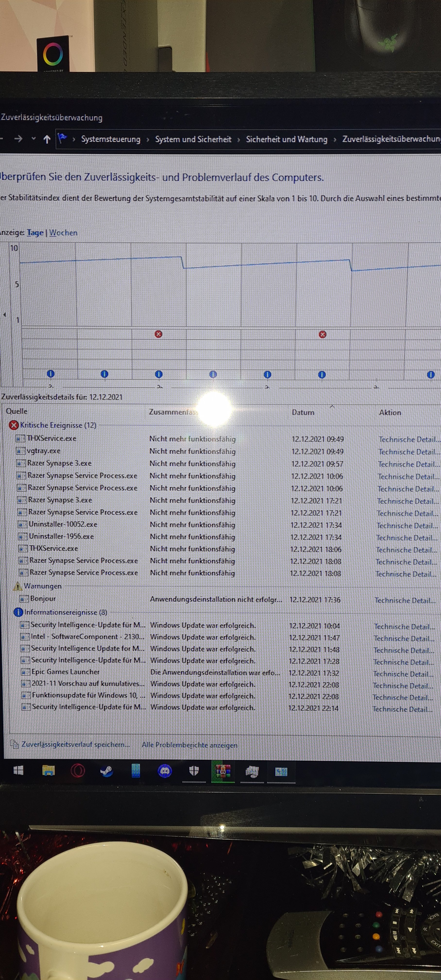This screenshot has height=980, width=441.
Task: Click the control panel flag icon in address bar
Action: pyautogui.click(x=62, y=138)
